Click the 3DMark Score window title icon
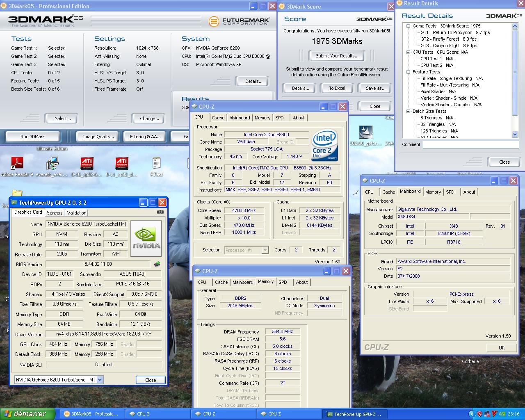 coord(283,6)
